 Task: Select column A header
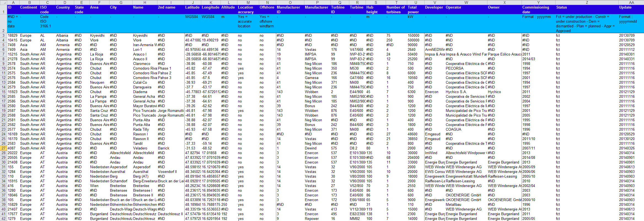13,2
